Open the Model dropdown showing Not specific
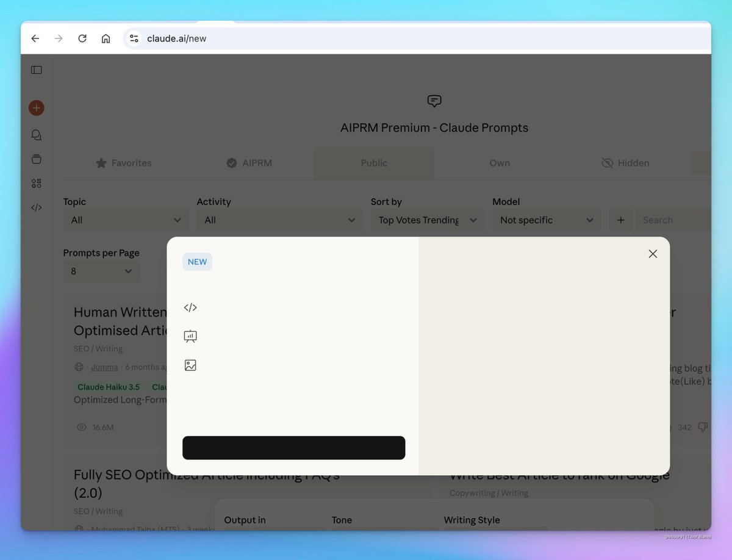 pos(546,220)
